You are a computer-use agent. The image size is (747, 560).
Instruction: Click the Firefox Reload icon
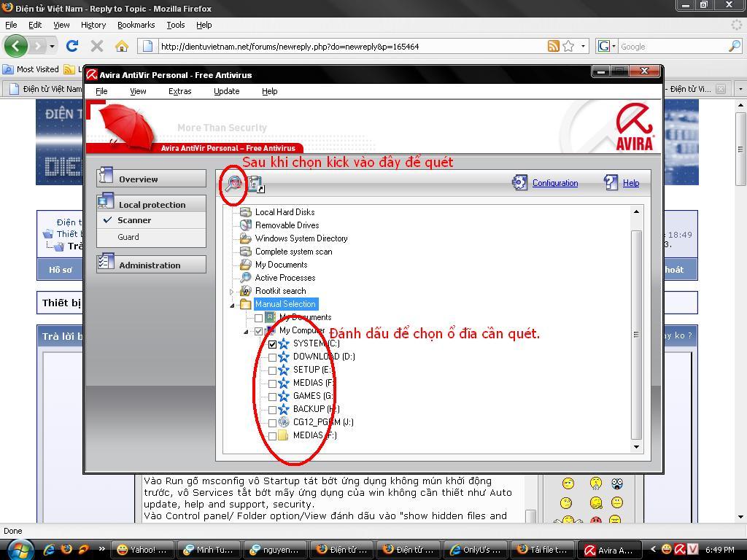click(72, 46)
